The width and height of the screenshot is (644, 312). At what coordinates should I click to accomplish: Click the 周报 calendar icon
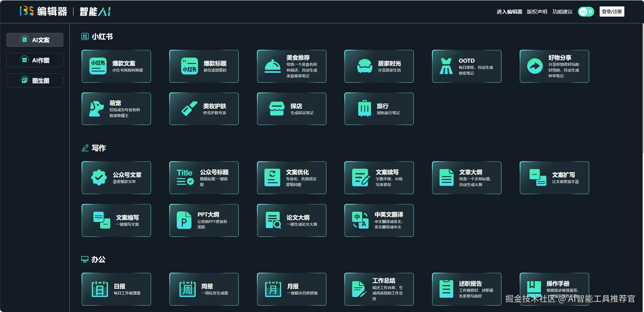pyautogui.click(x=188, y=289)
